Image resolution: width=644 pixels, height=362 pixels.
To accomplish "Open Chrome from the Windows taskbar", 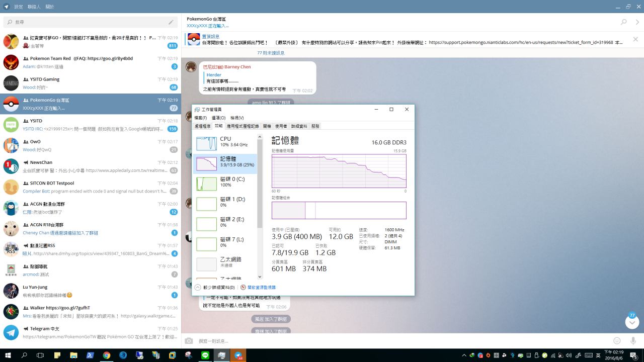I will click(107, 355).
